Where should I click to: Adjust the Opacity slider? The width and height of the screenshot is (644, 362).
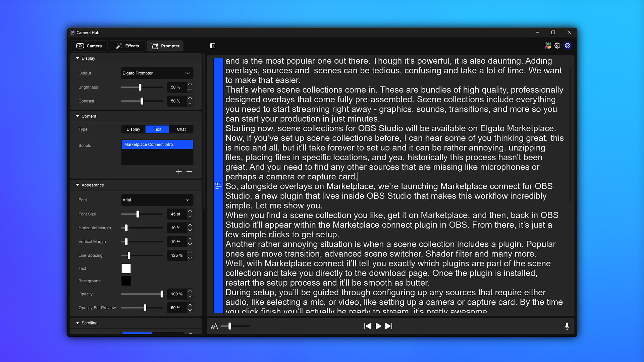pyautogui.click(x=142, y=294)
